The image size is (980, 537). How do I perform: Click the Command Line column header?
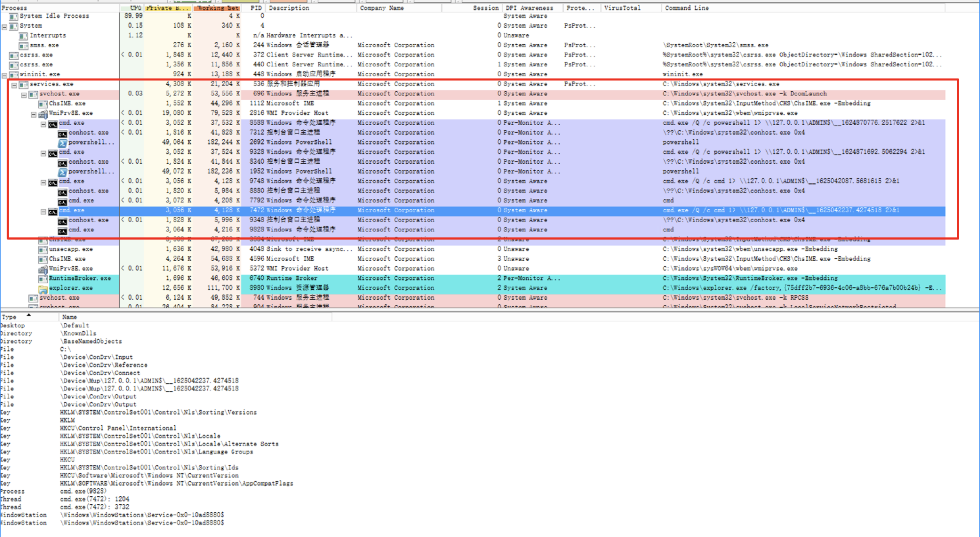(x=686, y=8)
